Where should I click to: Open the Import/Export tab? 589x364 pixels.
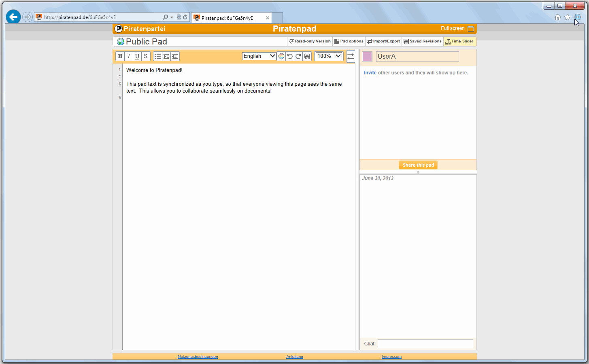point(384,41)
